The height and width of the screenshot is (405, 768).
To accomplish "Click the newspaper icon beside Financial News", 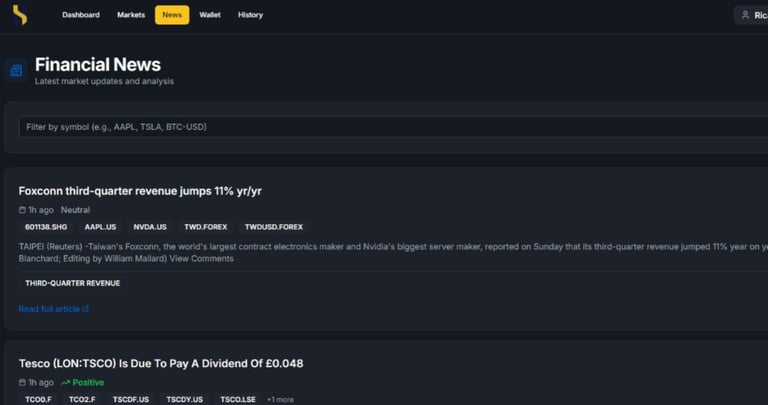I will coord(16,71).
